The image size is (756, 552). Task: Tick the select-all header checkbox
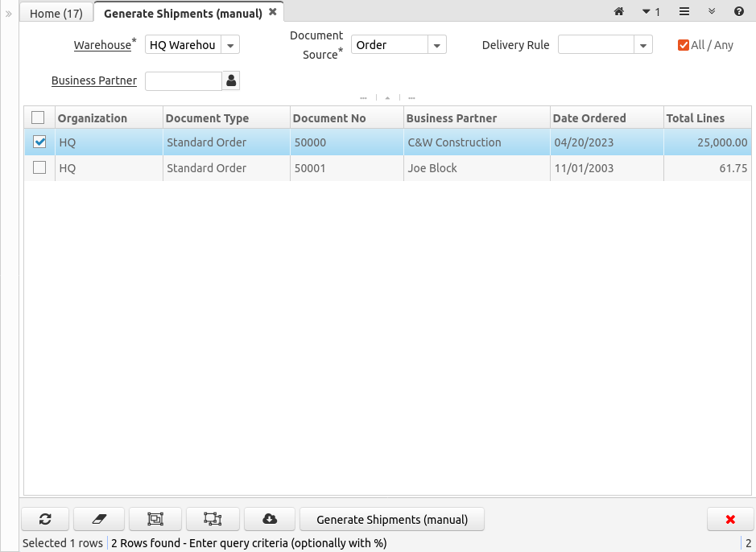(38, 118)
